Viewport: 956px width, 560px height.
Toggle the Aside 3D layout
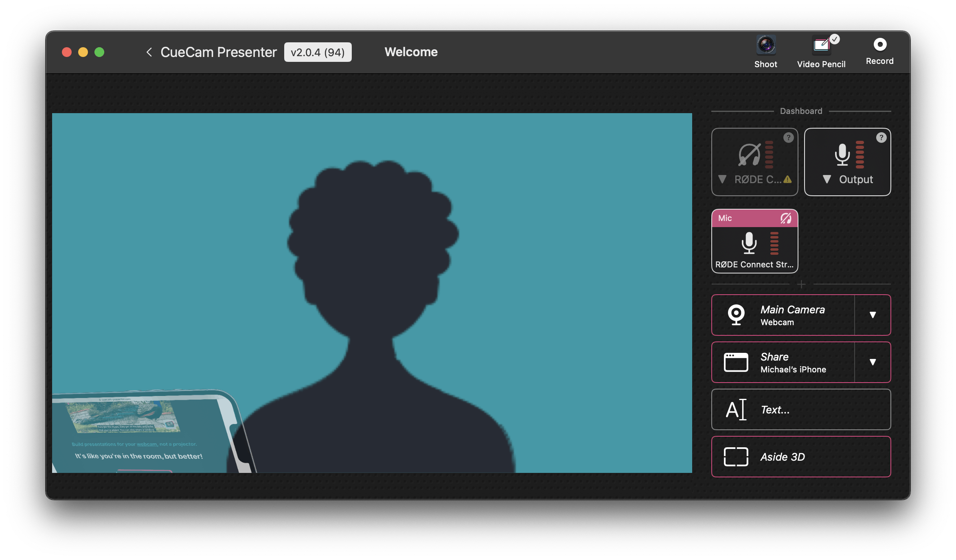click(x=801, y=457)
